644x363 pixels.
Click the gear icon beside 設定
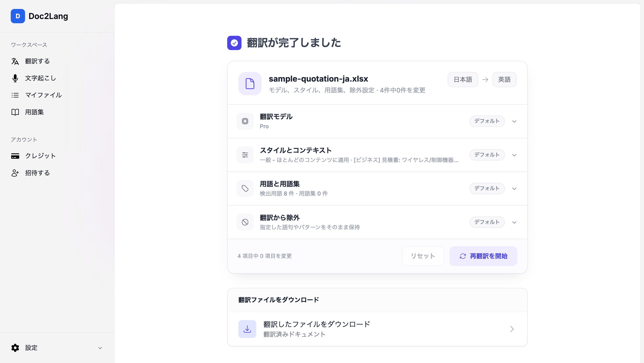pyautogui.click(x=15, y=348)
